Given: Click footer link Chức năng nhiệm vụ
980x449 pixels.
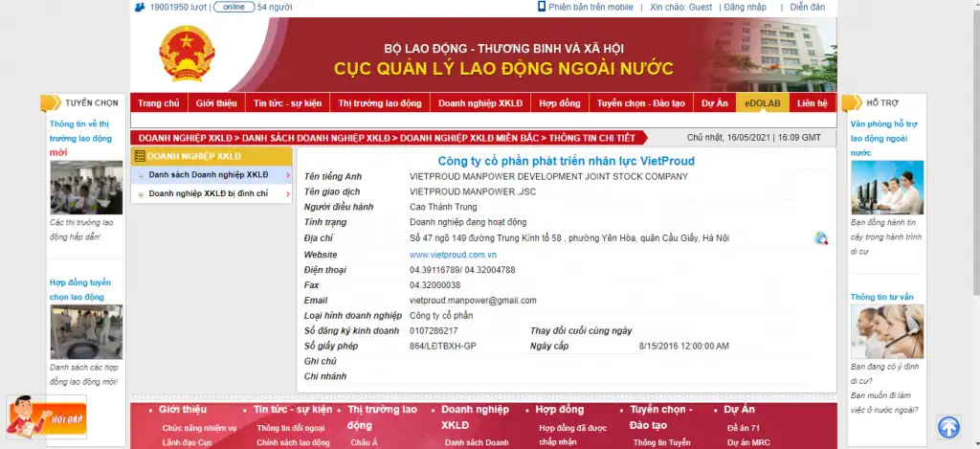Looking at the screenshot, I should (199, 428).
